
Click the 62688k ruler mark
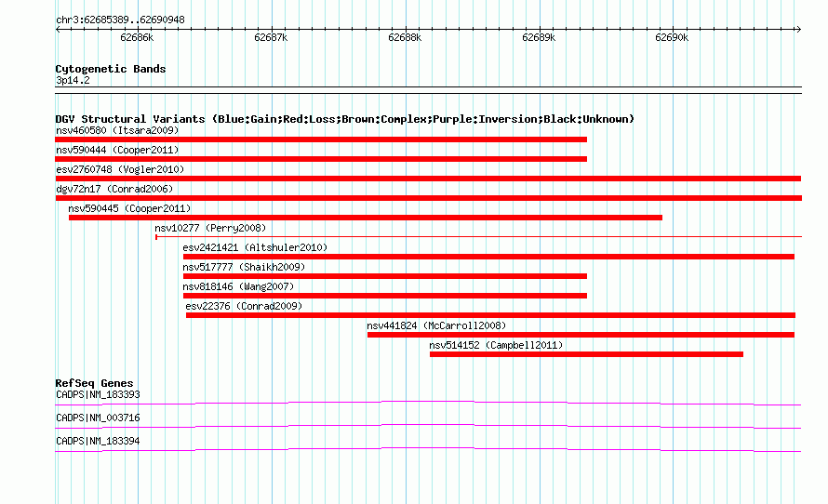[405, 38]
